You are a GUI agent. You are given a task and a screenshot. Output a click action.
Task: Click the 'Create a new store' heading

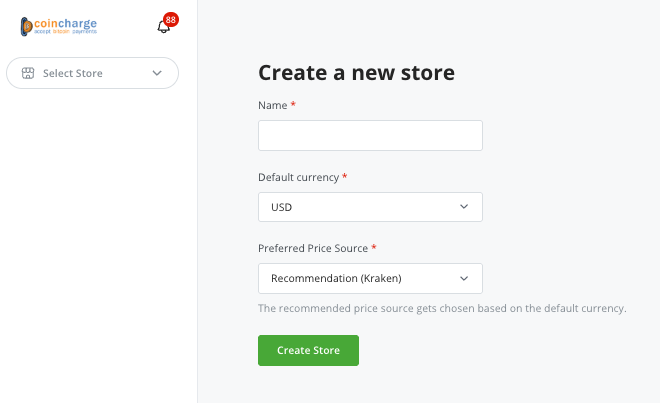356,73
